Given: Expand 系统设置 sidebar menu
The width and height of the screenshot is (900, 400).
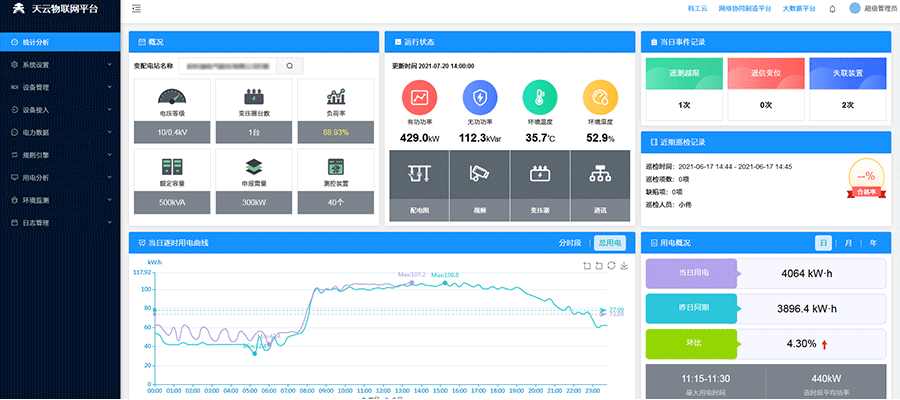Looking at the screenshot, I should point(60,65).
